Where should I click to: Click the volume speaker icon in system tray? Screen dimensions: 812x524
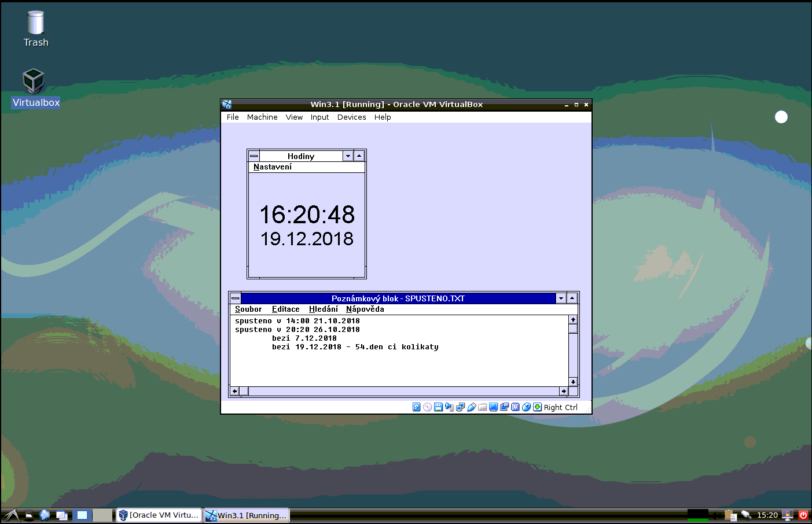[x=717, y=515]
